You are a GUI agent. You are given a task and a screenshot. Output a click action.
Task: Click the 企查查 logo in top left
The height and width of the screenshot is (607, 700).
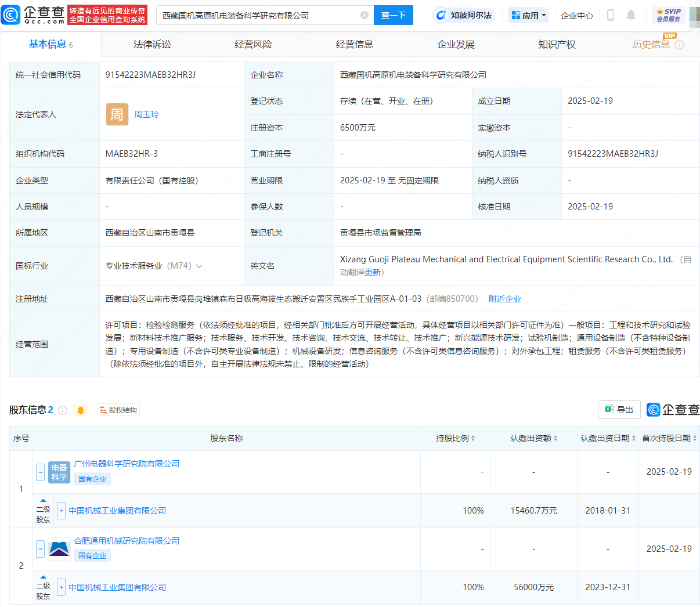[33, 15]
